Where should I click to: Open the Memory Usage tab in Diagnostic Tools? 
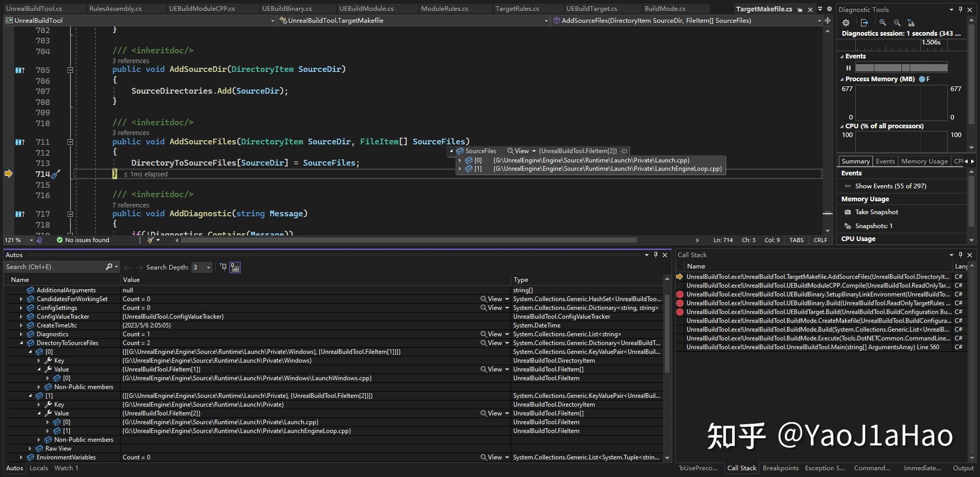point(924,161)
